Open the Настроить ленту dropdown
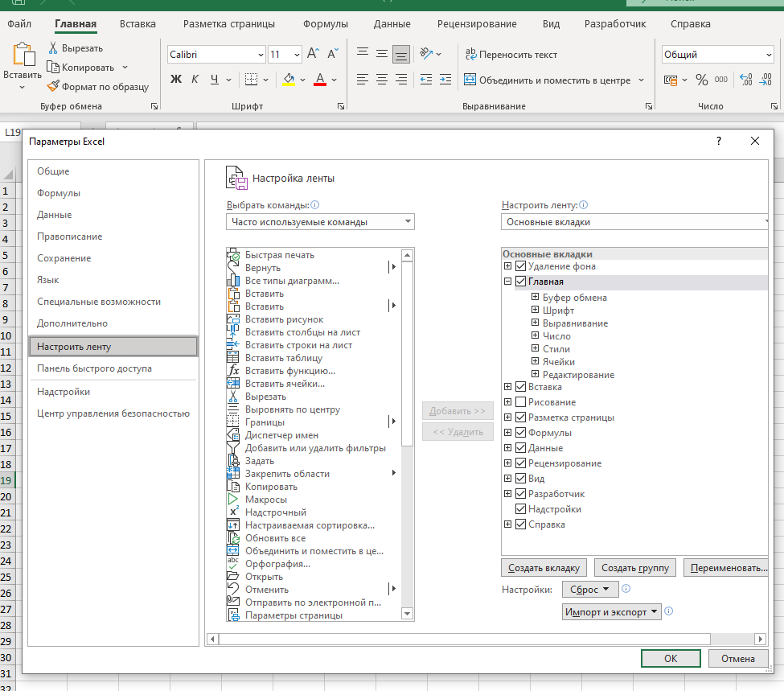Screen dimensions: 784x691 coord(634,222)
